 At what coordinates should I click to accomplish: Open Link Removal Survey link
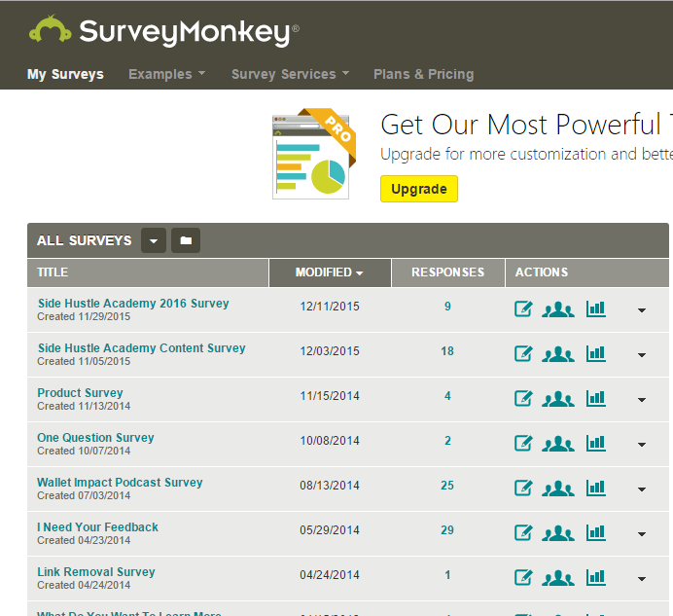click(95, 572)
